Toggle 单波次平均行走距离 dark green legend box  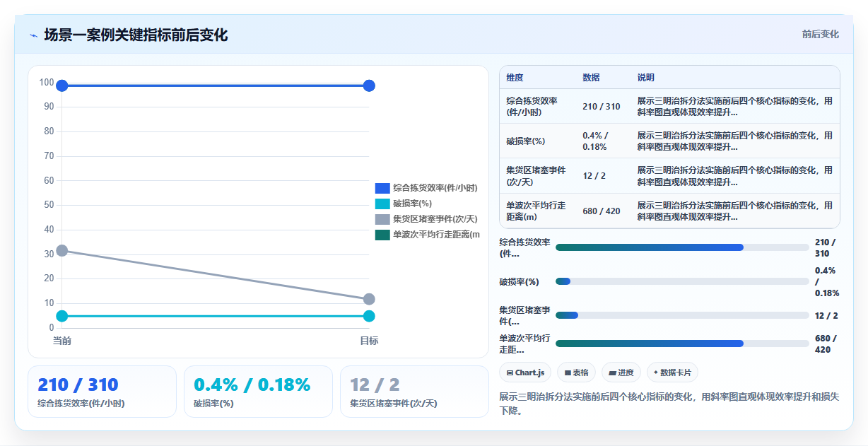pos(382,235)
